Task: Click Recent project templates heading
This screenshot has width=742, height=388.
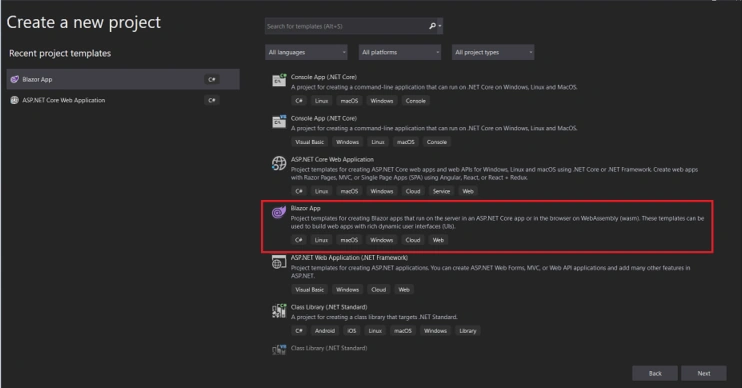Action: (x=60, y=53)
